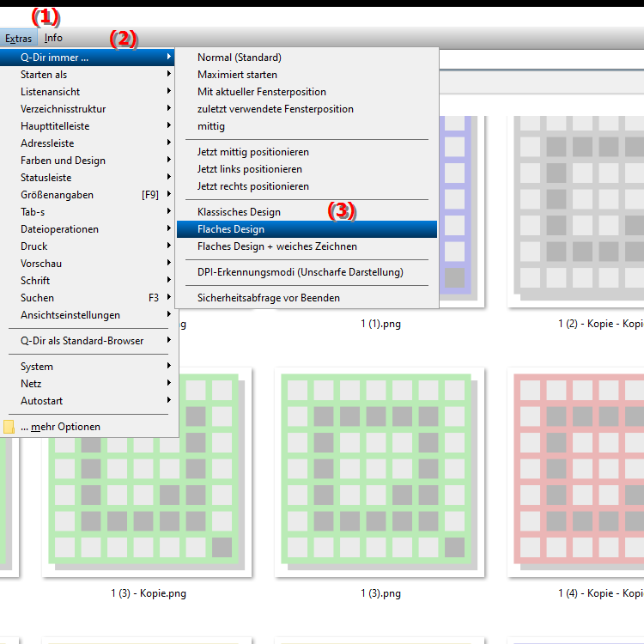Select red thumbnail '1 (4) - Kopie'
The width and height of the screenshot is (644, 644).
point(576,472)
